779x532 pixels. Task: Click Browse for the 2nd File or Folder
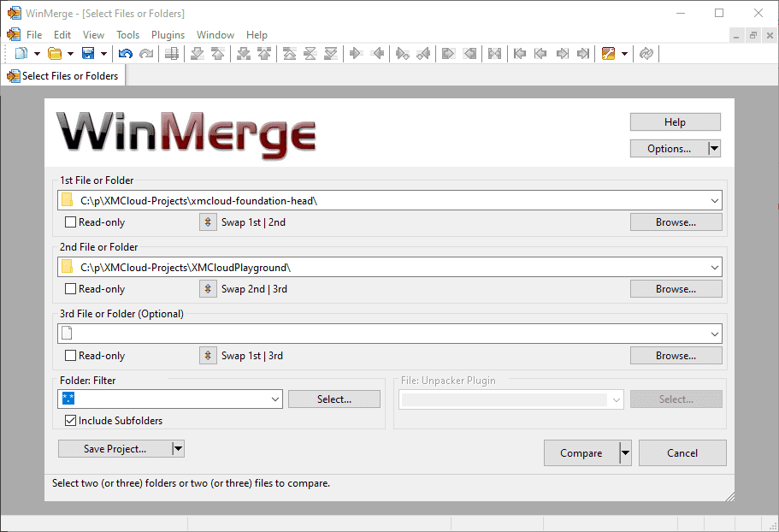pyautogui.click(x=676, y=289)
